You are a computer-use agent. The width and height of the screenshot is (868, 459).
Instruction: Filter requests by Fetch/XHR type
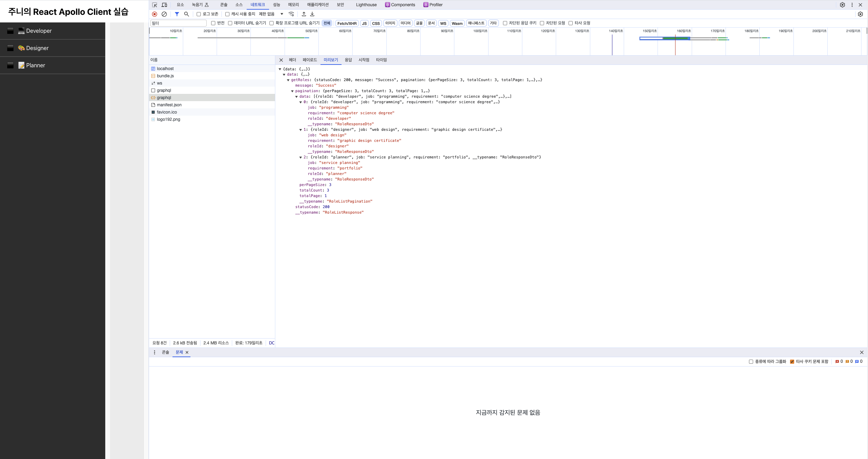click(347, 23)
